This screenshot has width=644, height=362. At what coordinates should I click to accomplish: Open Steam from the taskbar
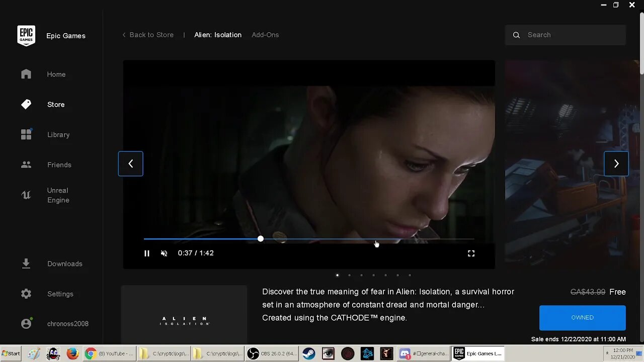click(x=309, y=354)
